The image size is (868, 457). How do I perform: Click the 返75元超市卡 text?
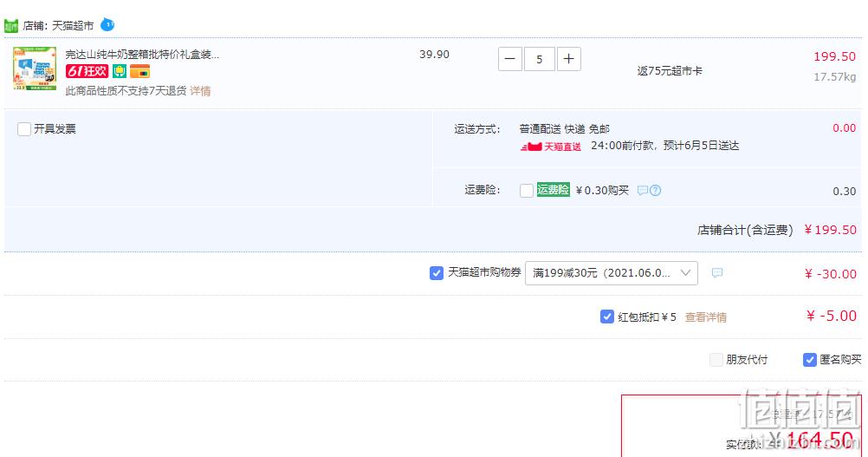670,71
